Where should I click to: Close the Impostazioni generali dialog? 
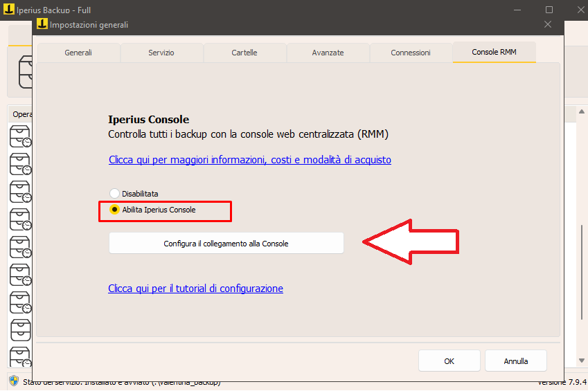tap(548, 24)
